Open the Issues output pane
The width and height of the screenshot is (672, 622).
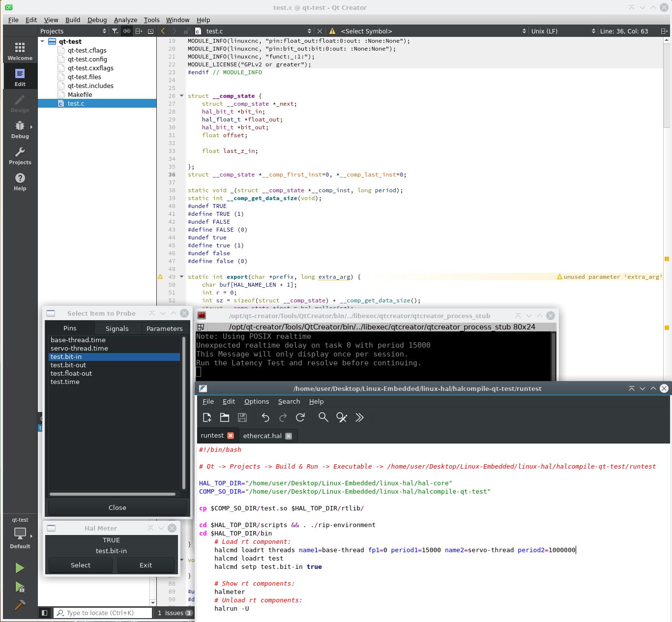(174, 613)
